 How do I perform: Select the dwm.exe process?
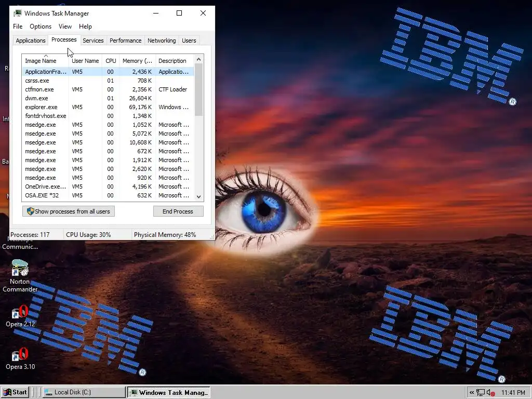click(x=108, y=98)
